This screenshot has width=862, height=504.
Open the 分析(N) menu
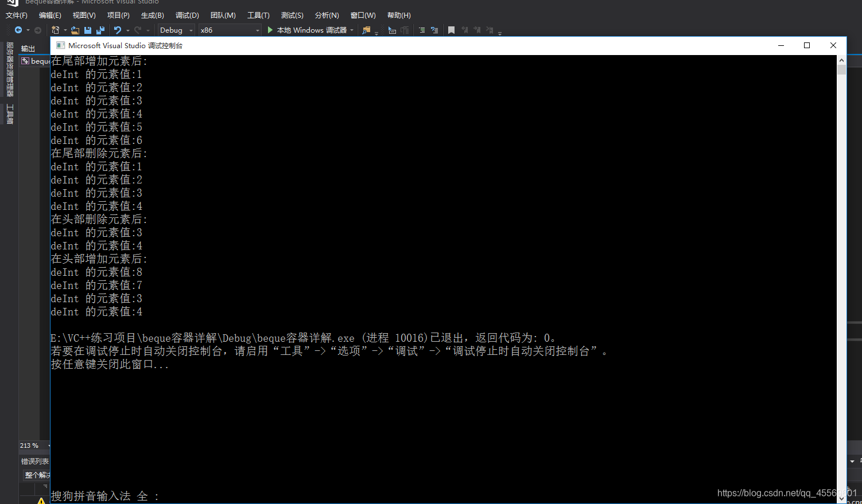pyautogui.click(x=327, y=15)
